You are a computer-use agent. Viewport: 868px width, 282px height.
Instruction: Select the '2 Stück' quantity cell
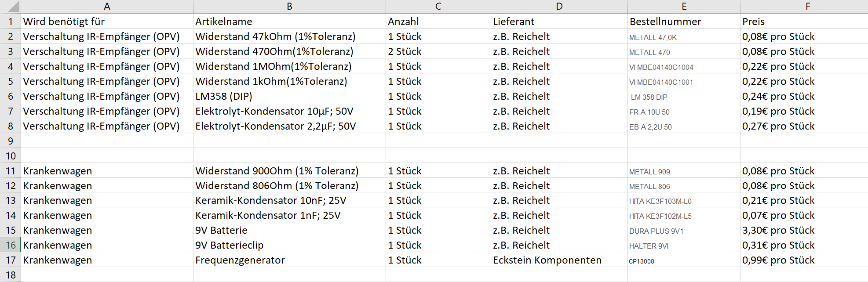(405, 51)
